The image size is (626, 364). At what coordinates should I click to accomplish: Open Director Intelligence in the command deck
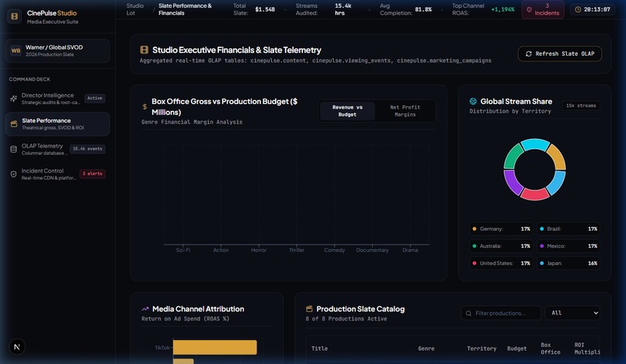pyautogui.click(x=57, y=99)
